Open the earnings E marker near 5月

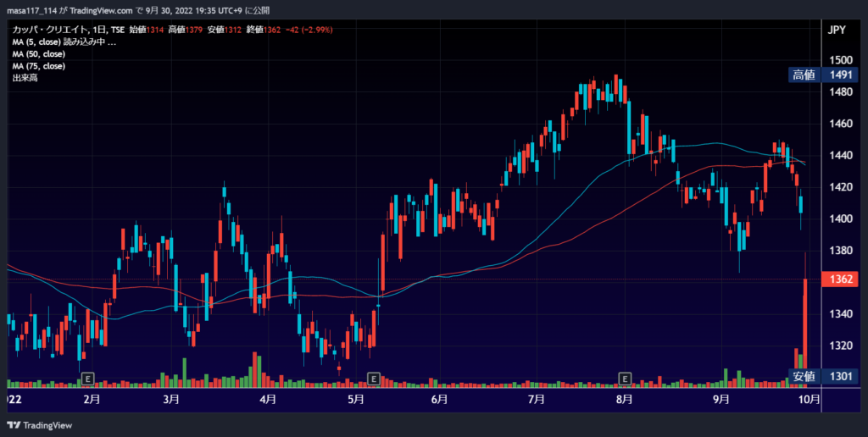(x=374, y=379)
